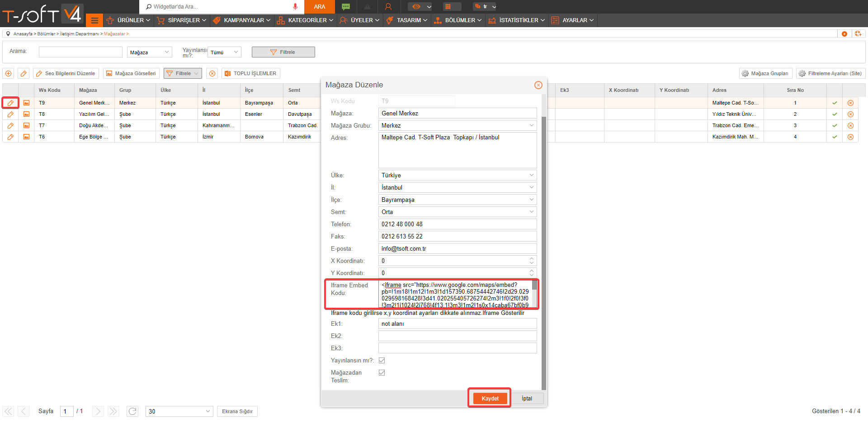Click Mağaza Grupları button
The width and height of the screenshot is (868, 424).
pyautogui.click(x=765, y=73)
